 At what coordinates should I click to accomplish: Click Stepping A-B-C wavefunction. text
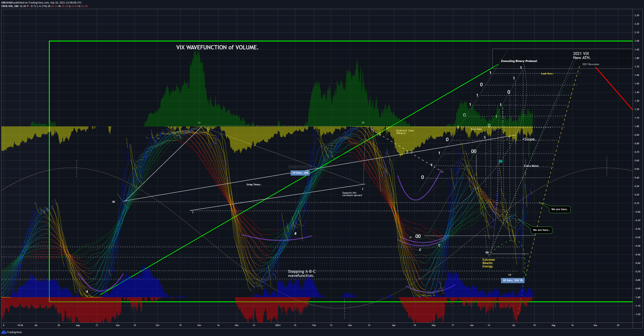301,273
